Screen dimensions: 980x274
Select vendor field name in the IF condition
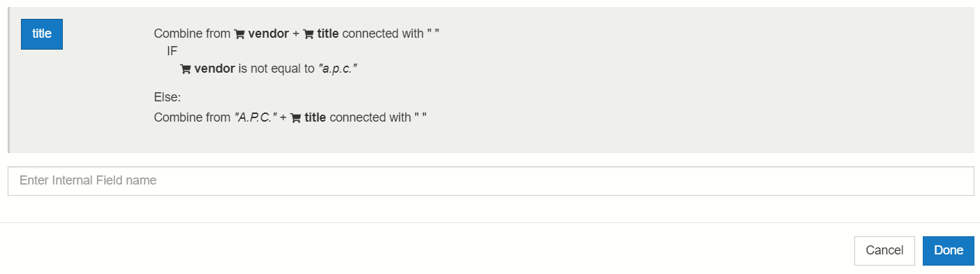[x=214, y=68]
